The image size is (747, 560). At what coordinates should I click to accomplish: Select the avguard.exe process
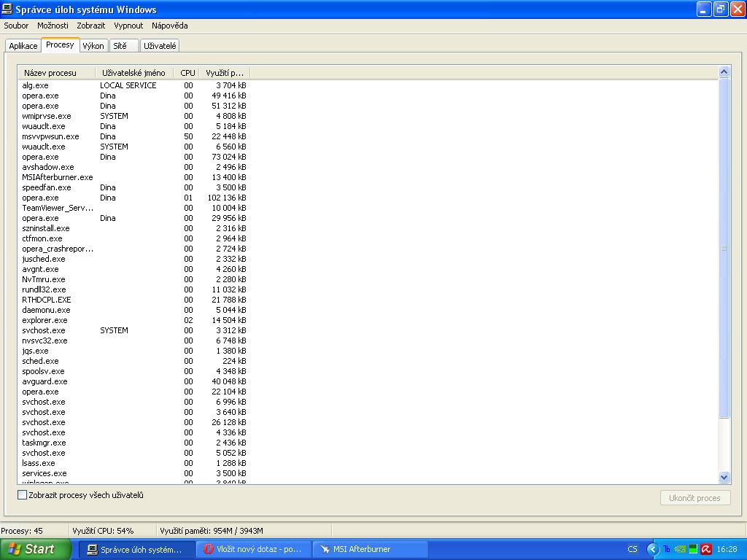pyautogui.click(x=134, y=381)
